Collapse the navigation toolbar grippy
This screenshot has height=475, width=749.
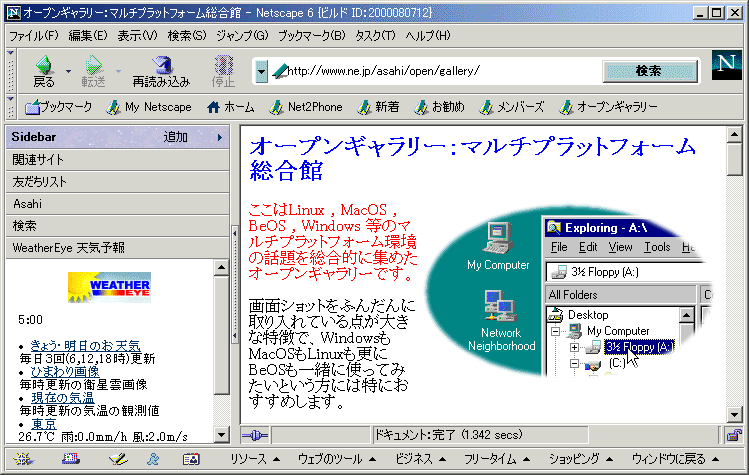(x=11, y=71)
